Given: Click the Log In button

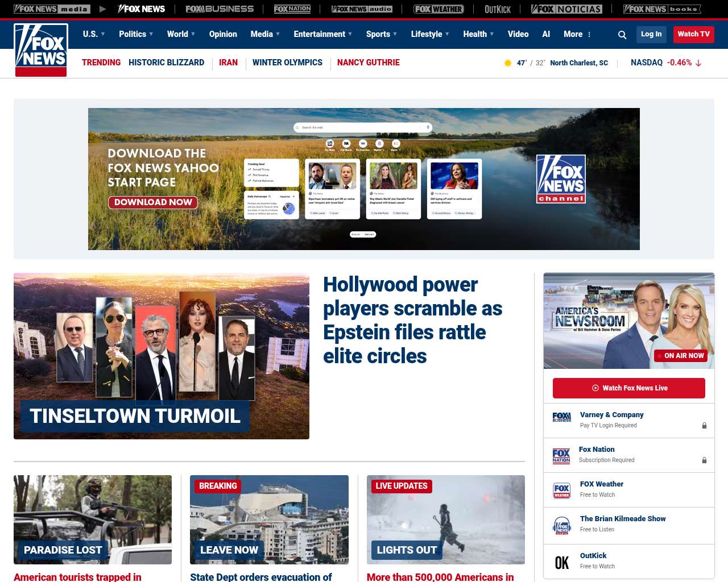Looking at the screenshot, I should [x=651, y=34].
